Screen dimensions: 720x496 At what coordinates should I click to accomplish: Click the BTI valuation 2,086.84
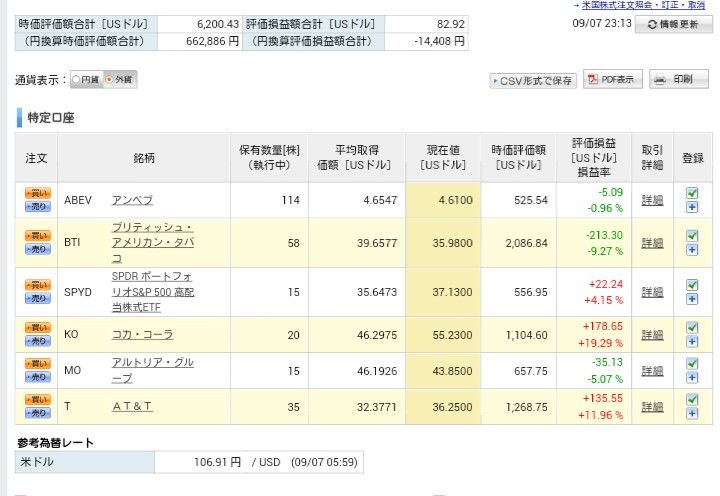(526, 243)
